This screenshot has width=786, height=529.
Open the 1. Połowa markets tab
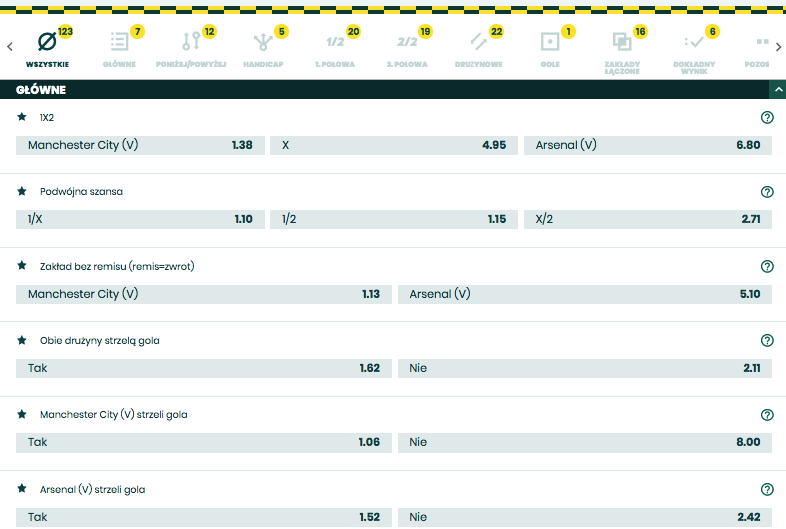point(335,43)
